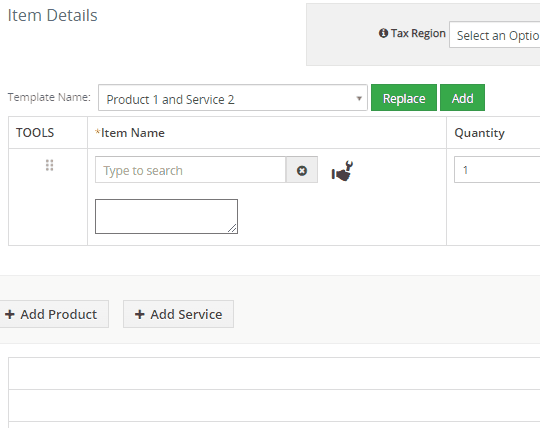This screenshot has height=428, width=540.
Task: Click the Template Name dropdown arrow
Action: coord(359,98)
